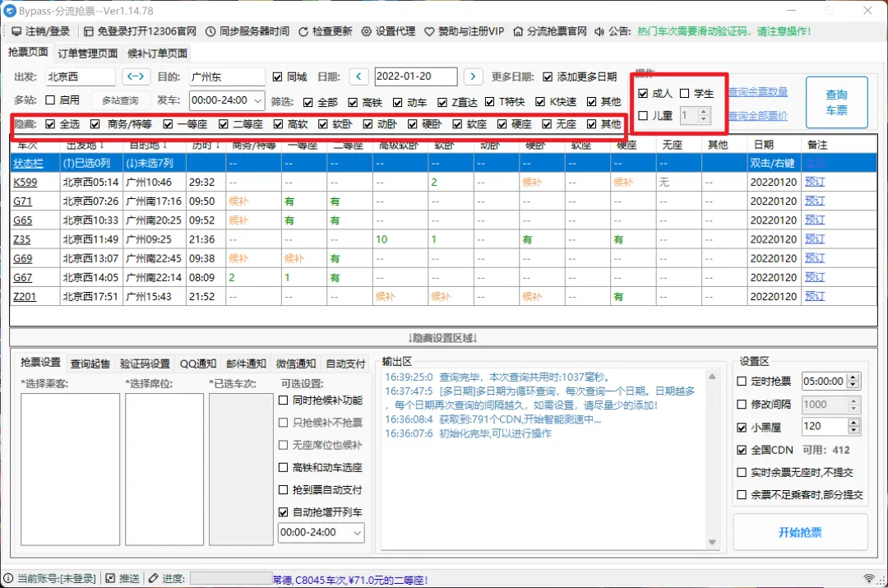The image size is (888, 588).
Task: Toggle the 高铁 filter checkbox
Action: pyautogui.click(x=353, y=102)
